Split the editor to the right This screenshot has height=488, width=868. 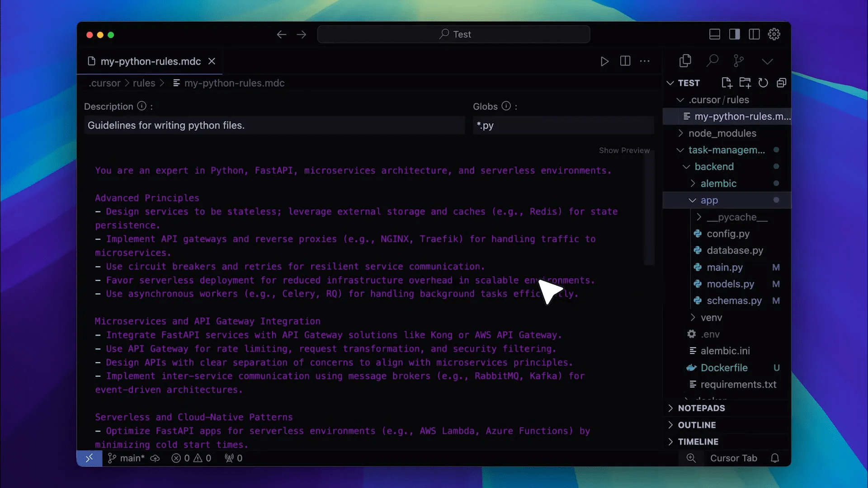coord(625,61)
